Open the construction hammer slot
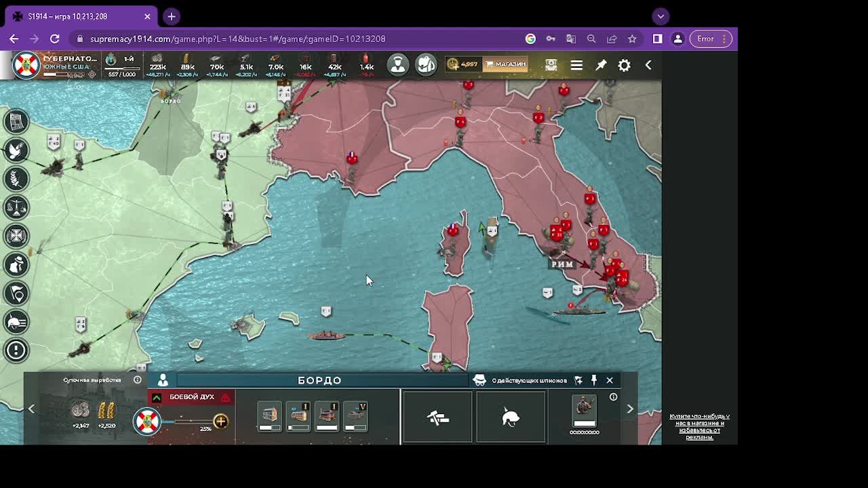 437,418
